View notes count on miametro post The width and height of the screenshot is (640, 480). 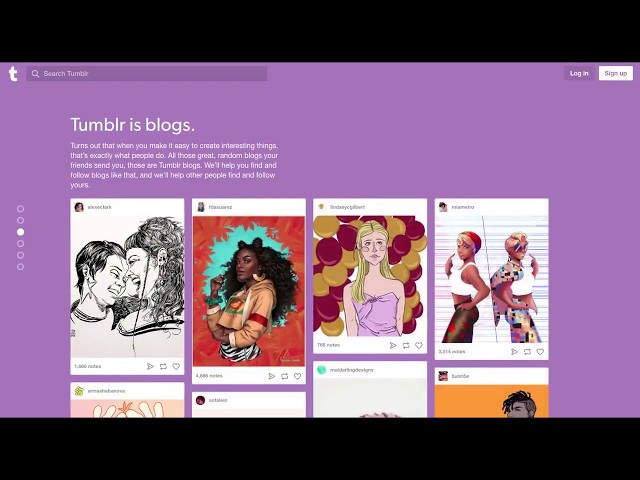tap(452, 351)
